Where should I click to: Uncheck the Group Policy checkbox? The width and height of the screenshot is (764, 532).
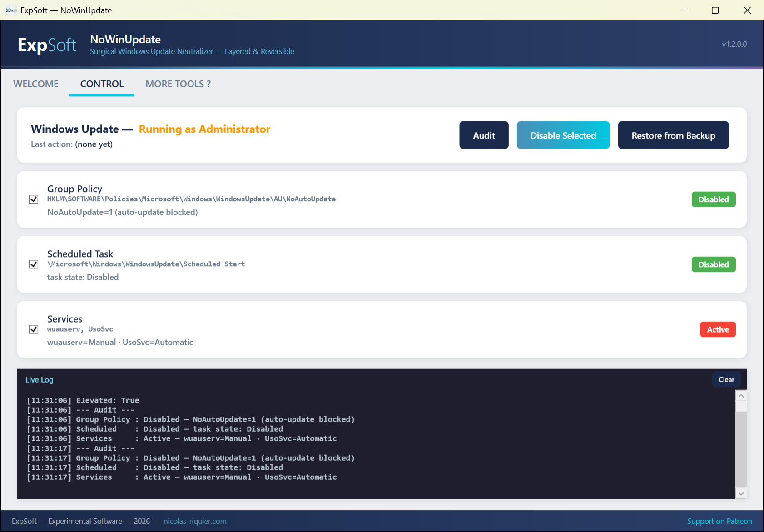(34, 199)
